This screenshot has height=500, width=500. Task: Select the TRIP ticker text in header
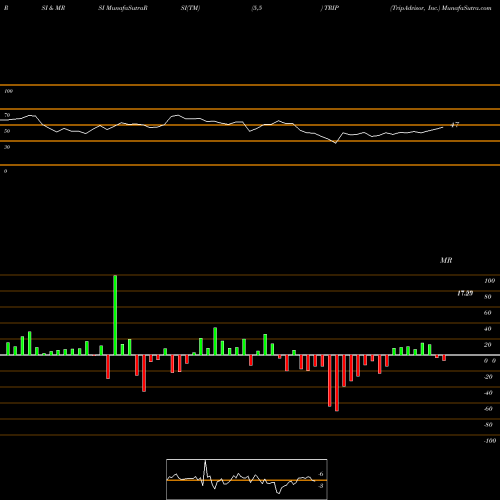pos(331,8)
